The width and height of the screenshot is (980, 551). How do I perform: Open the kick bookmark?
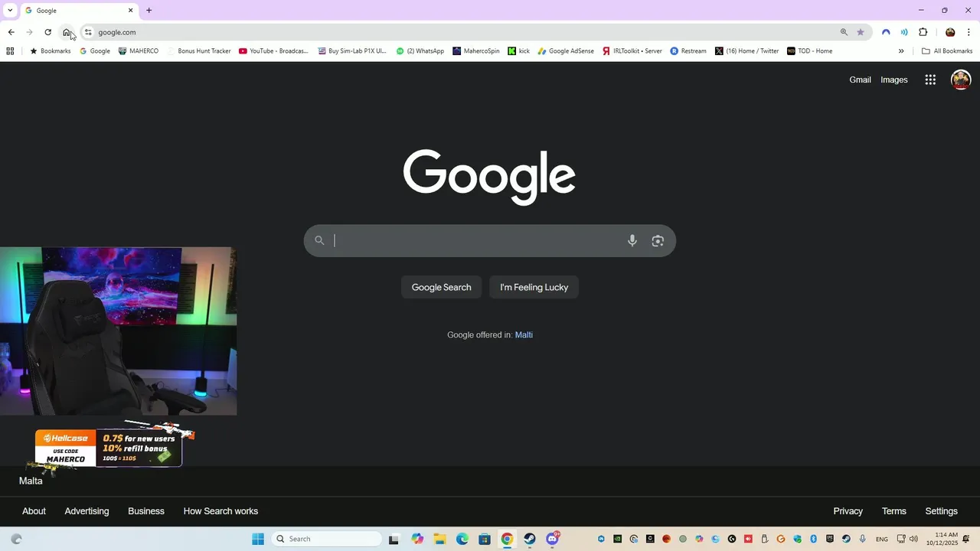519,51
